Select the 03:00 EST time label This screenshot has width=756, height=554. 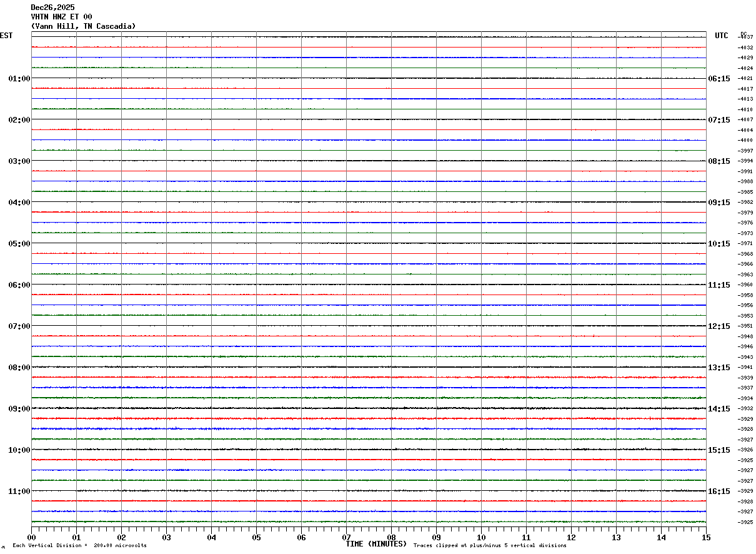tap(19, 161)
